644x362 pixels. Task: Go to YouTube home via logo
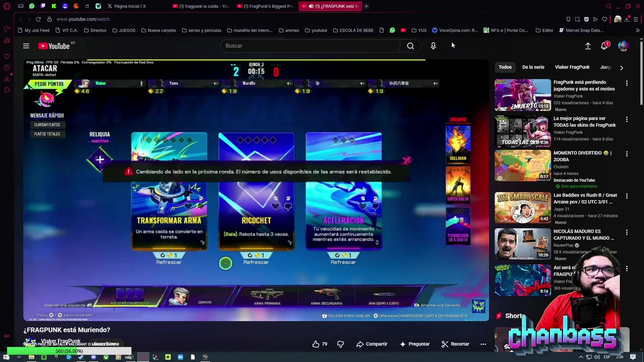(54, 46)
